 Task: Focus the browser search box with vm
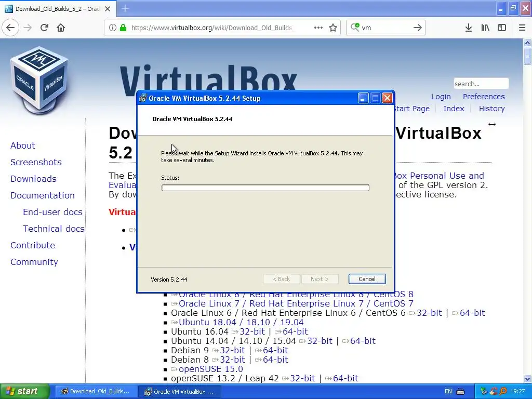pos(385,28)
